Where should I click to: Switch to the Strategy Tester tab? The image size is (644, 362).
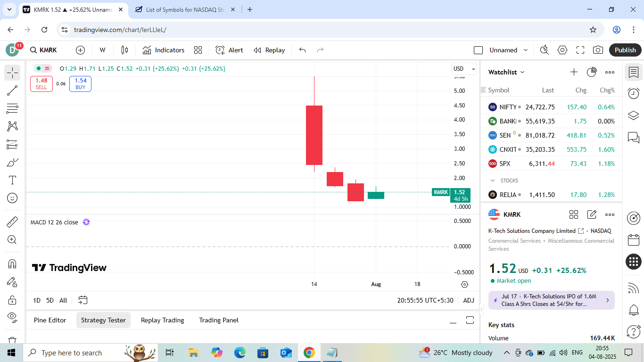pyautogui.click(x=103, y=320)
